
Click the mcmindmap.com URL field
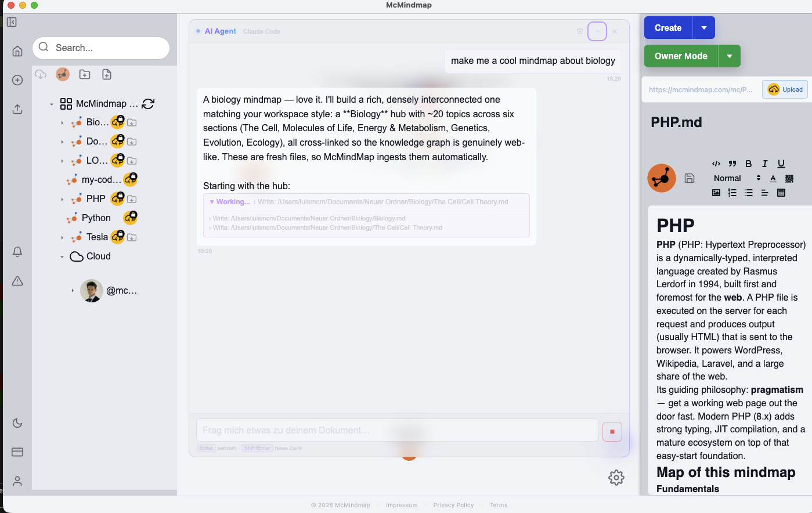click(x=701, y=89)
